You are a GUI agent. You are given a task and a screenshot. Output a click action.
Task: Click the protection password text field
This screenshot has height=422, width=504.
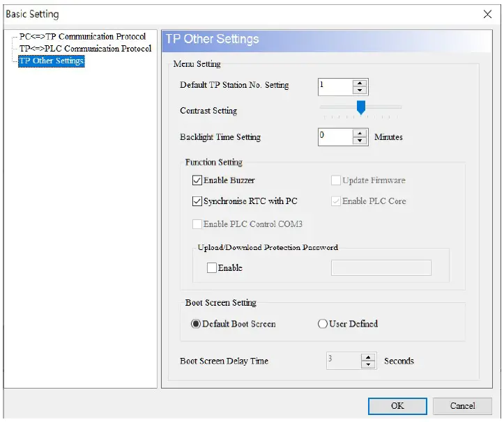tap(381, 267)
